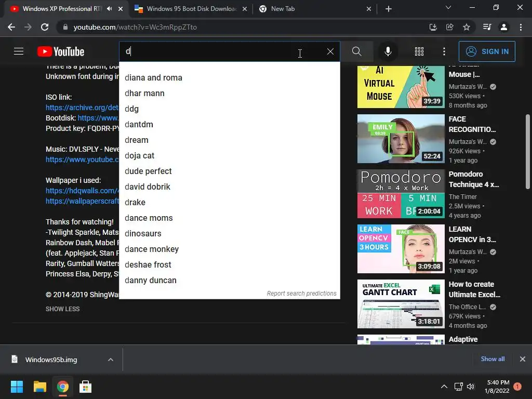Select suggestion 'doja cat'

coord(229,156)
